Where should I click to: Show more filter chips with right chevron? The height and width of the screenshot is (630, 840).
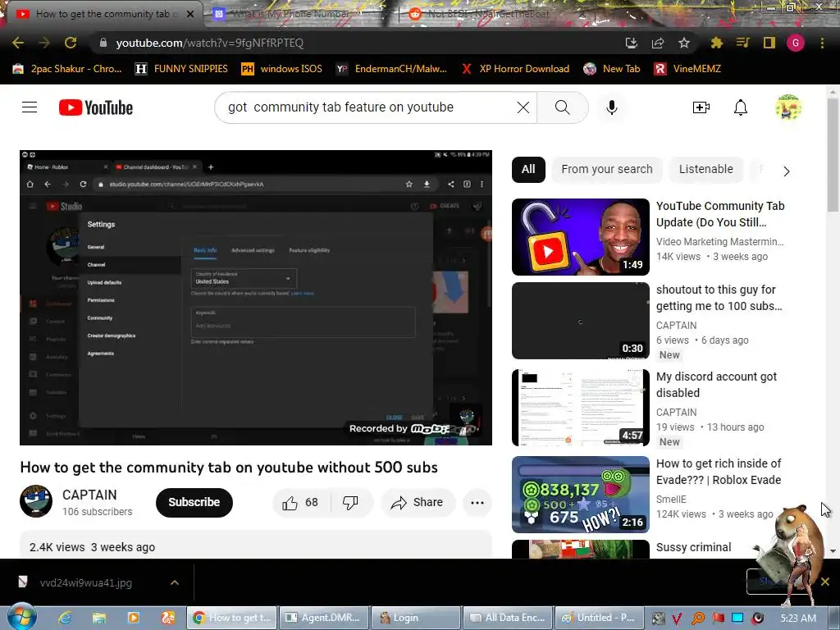click(x=786, y=171)
